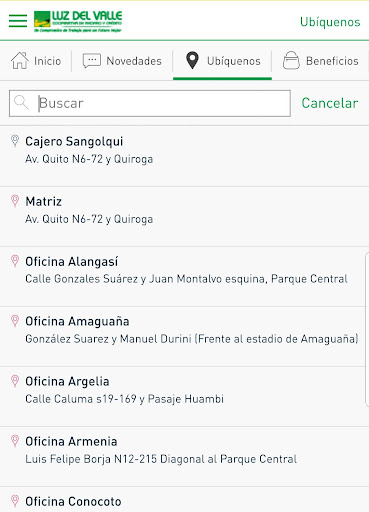Open Oficina Conocoto list item
Viewport: 369px width, 512px height.
pos(184,500)
